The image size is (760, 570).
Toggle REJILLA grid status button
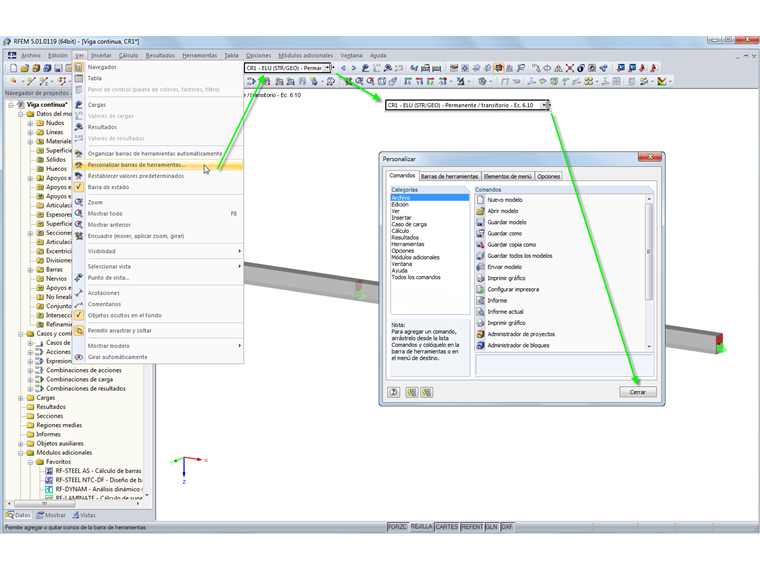(x=421, y=527)
